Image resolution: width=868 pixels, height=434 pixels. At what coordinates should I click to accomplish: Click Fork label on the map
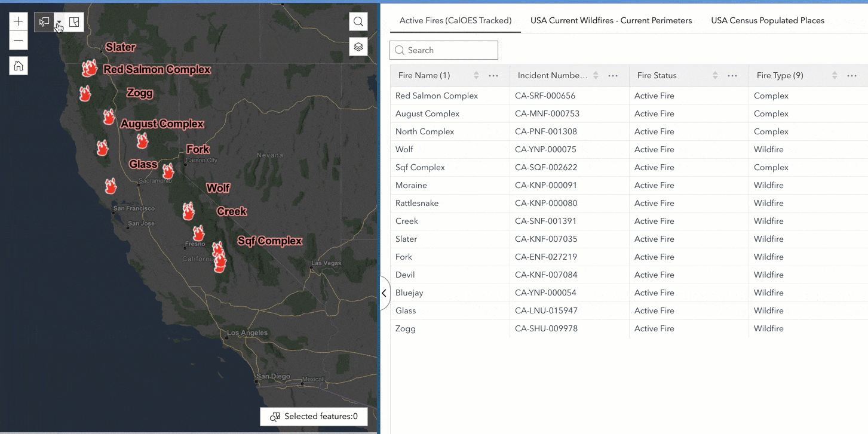[x=198, y=149]
